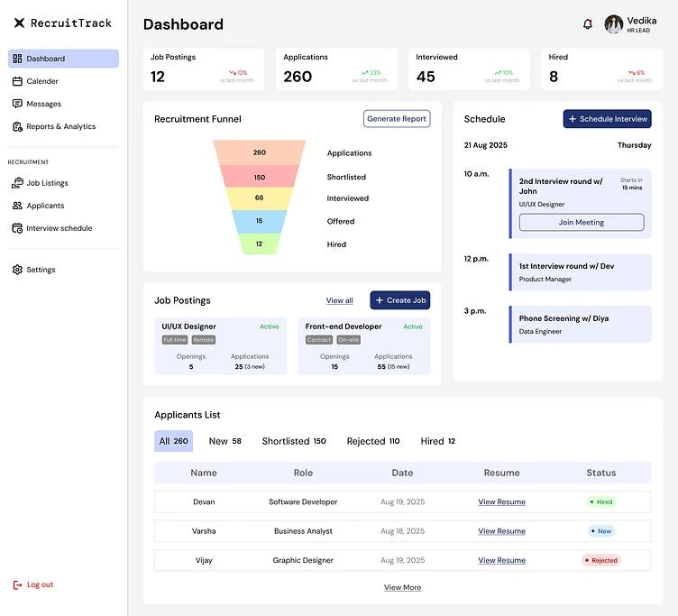Viewport: 678px width, 616px height.
Task: Click the Reports & Analytics clipboard icon
Action: coord(17,126)
